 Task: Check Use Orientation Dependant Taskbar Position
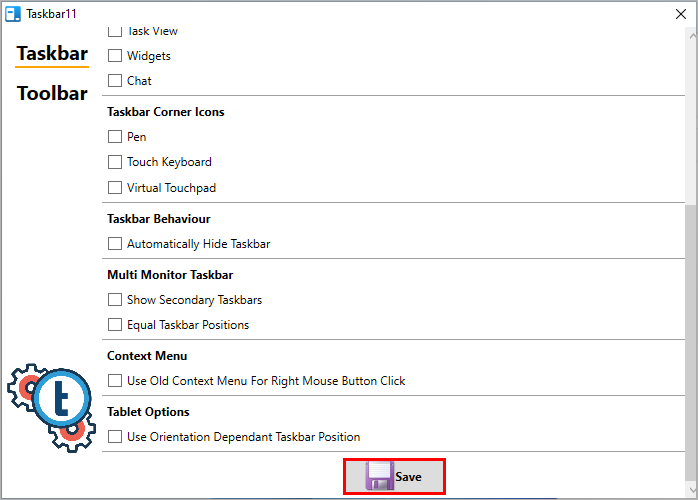(115, 437)
